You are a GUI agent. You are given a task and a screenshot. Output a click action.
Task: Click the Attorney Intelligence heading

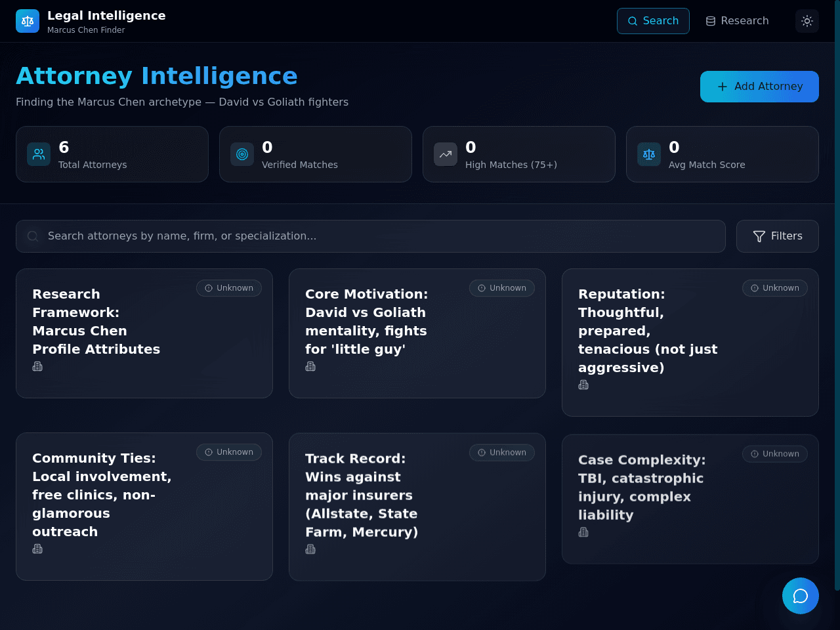tap(157, 76)
